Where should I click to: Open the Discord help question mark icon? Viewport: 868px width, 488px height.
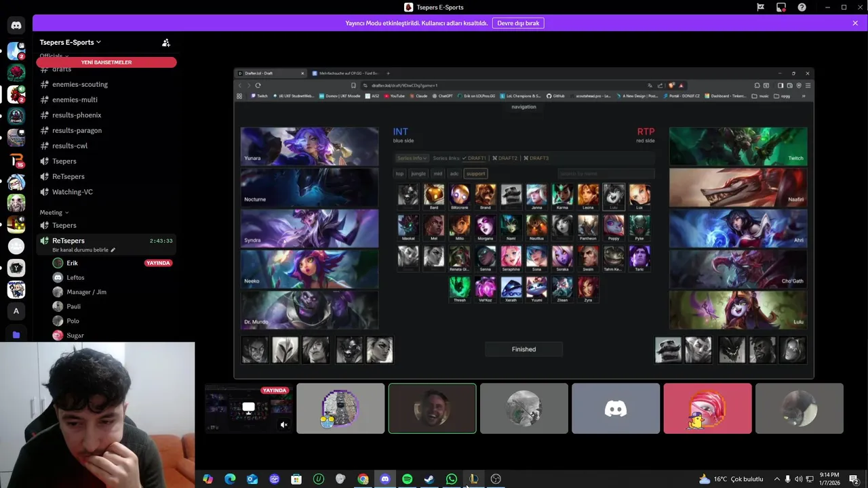click(x=802, y=7)
